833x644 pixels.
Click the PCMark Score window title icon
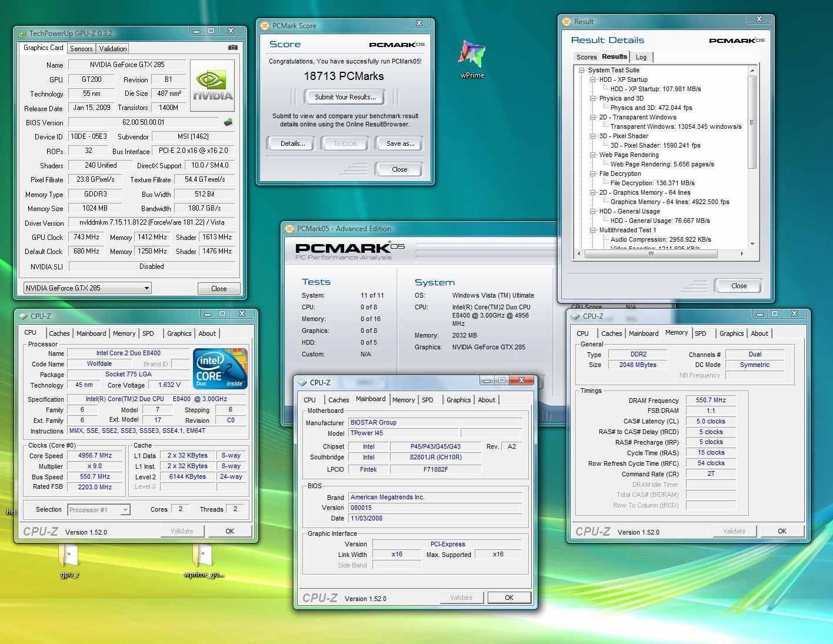(265, 26)
